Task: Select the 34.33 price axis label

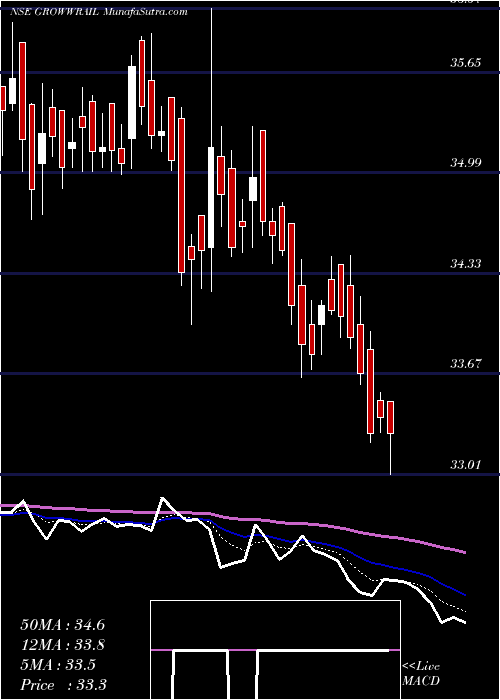Action: (x=465, y=264)
